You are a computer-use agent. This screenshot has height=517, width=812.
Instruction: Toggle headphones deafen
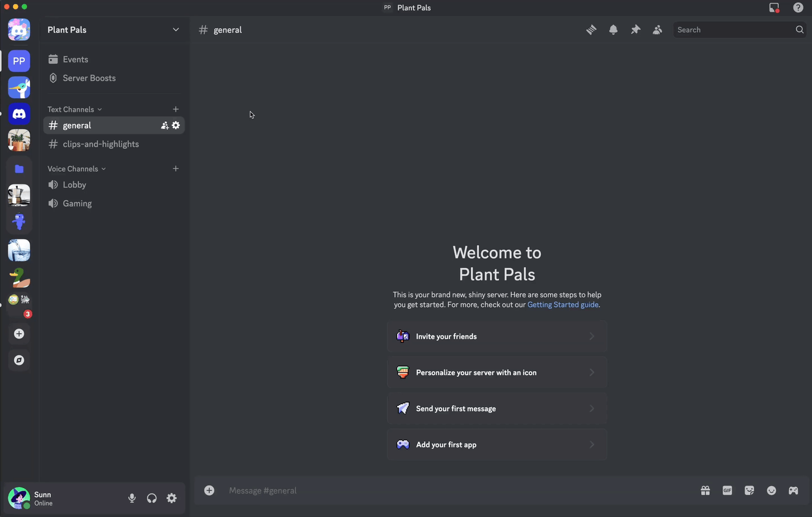[x=152, y=499]
